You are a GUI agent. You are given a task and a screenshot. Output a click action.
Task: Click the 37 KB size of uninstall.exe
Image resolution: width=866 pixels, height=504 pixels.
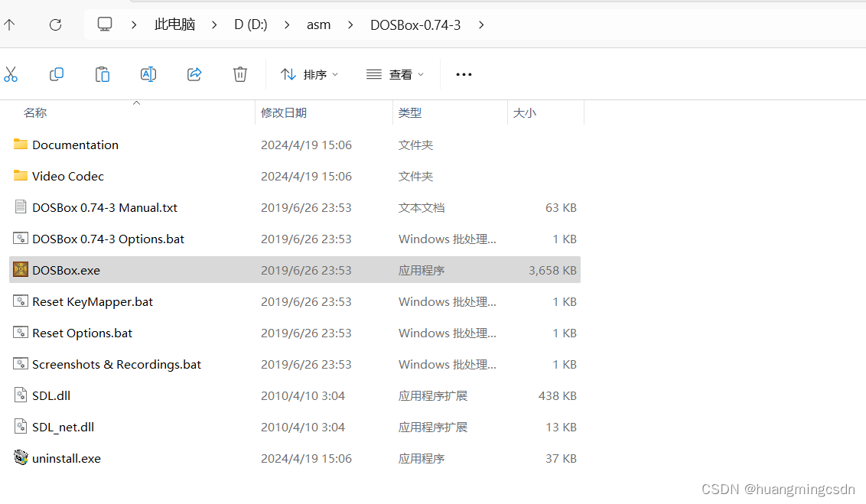(561, 459)
